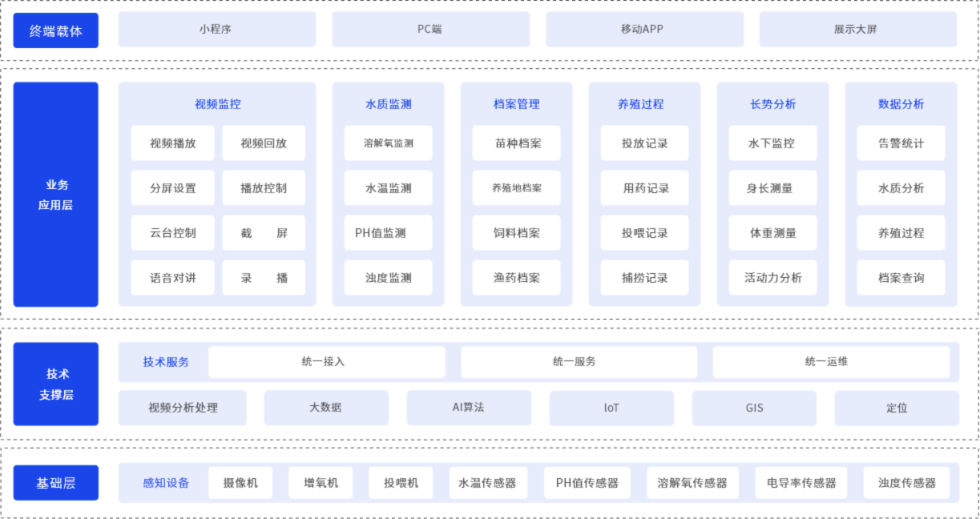Select the 技术支撑层 layer label
The height and width of the screenshot is (519, 980).
pos(56,384)
